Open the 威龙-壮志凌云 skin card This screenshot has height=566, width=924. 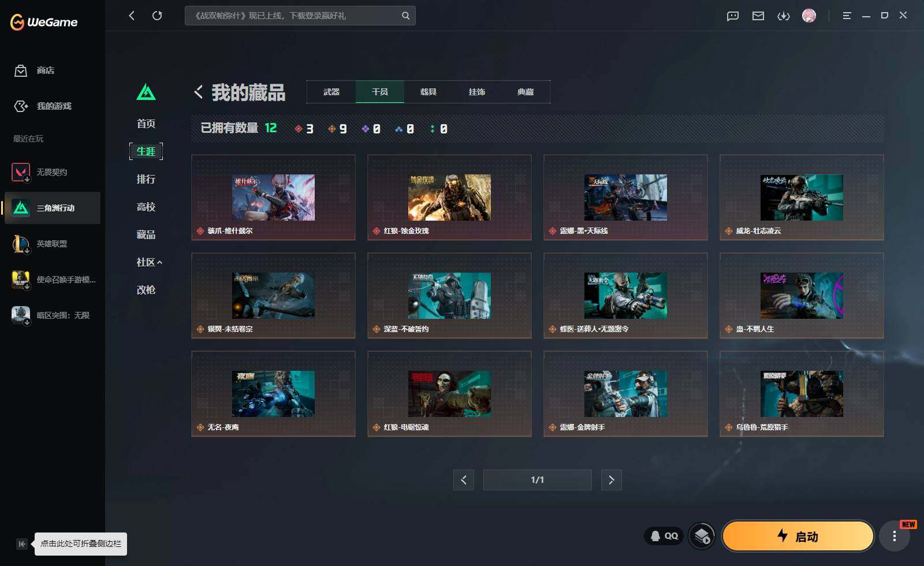(x=802, y=198)
